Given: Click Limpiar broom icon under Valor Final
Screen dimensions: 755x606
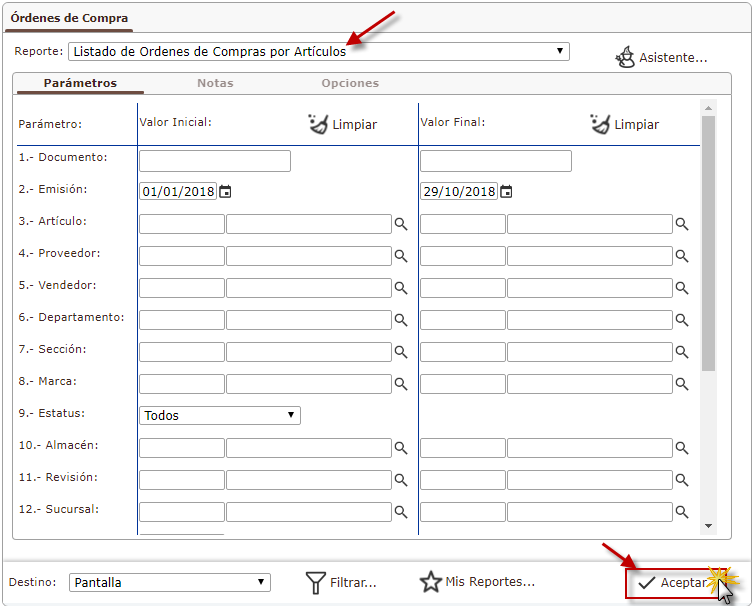Looking at the screenshot, I should [600, 124].
